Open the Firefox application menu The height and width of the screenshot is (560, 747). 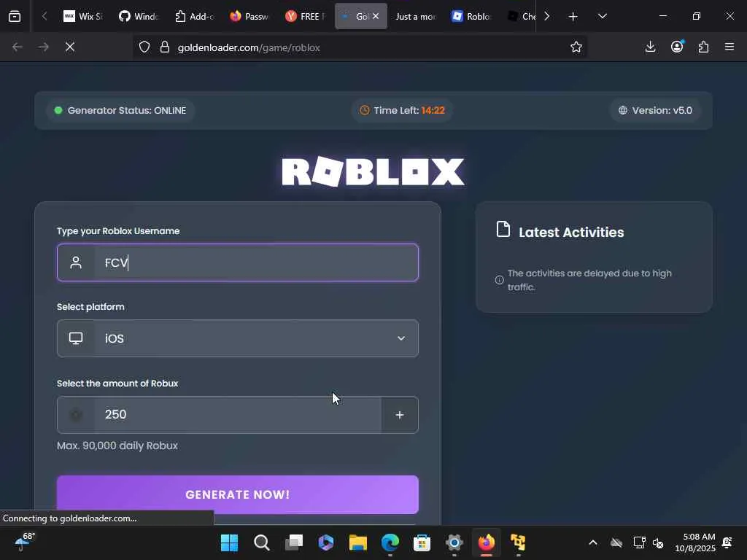click(729, 47)
